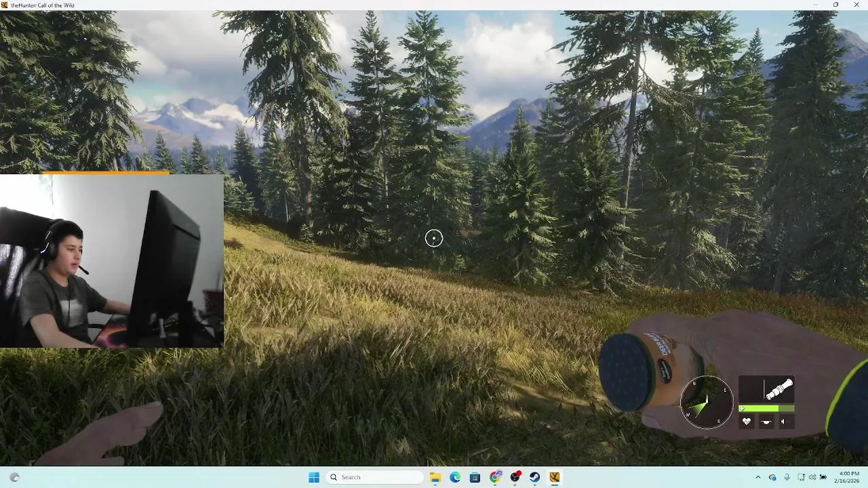868x488 pixels.
Task: Click theHunter title bar app icon
Action: coord(5,5)
